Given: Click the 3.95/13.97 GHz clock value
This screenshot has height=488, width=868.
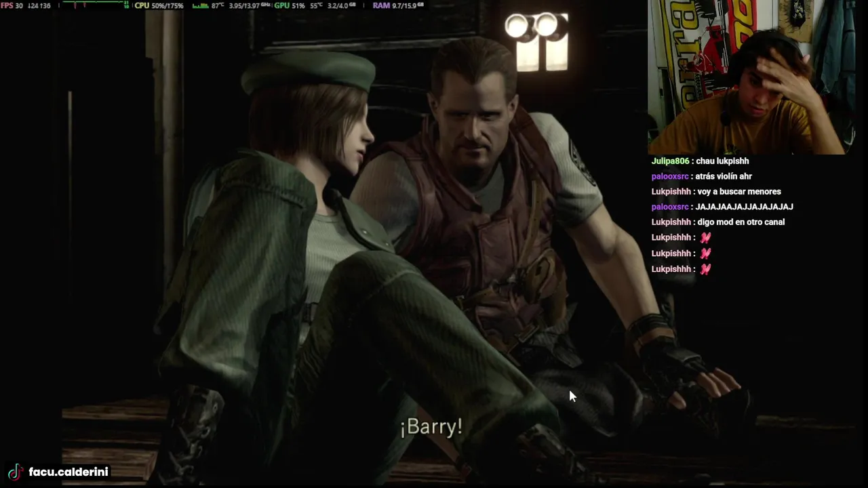Looking at the screenshot, I should click(250, 5).
